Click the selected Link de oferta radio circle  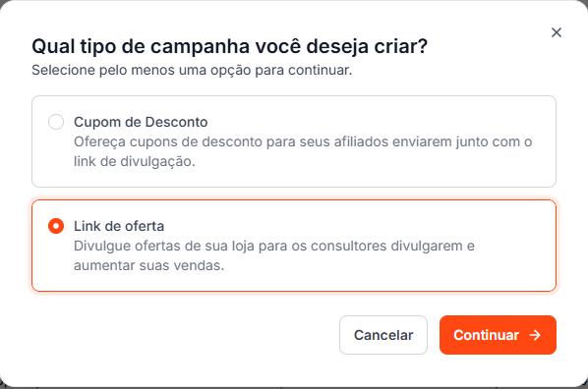point(56,226)
